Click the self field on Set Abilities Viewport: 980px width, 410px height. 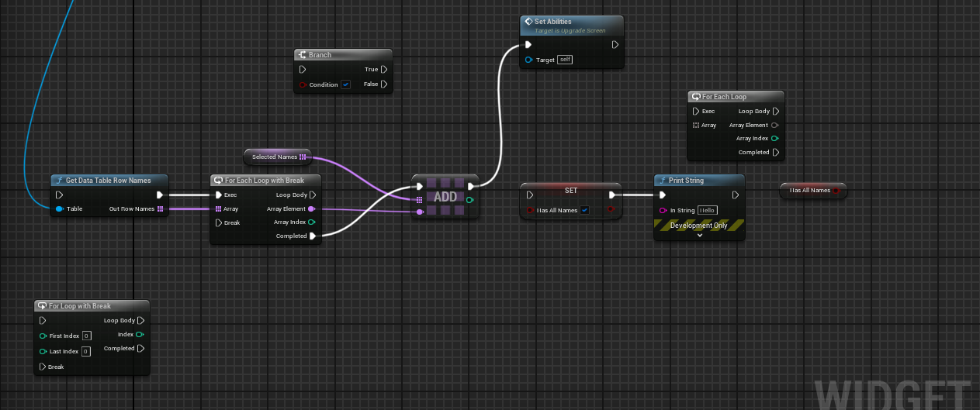[x=565, y=60]
